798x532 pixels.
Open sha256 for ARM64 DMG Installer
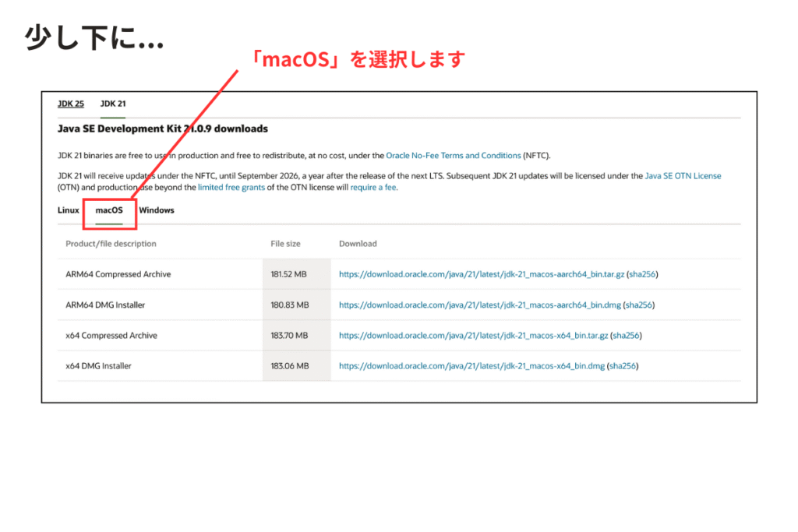[638, 305]
